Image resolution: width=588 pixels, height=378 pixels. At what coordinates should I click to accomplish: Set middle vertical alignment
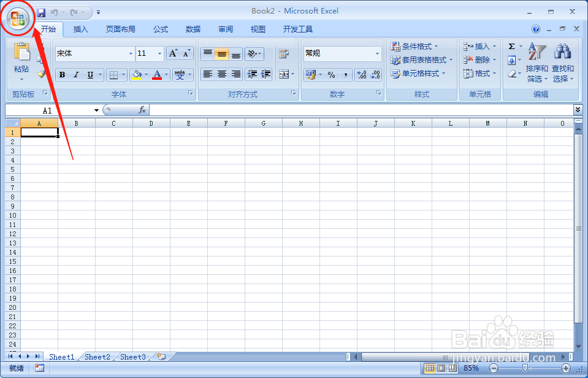pos(221,53)
